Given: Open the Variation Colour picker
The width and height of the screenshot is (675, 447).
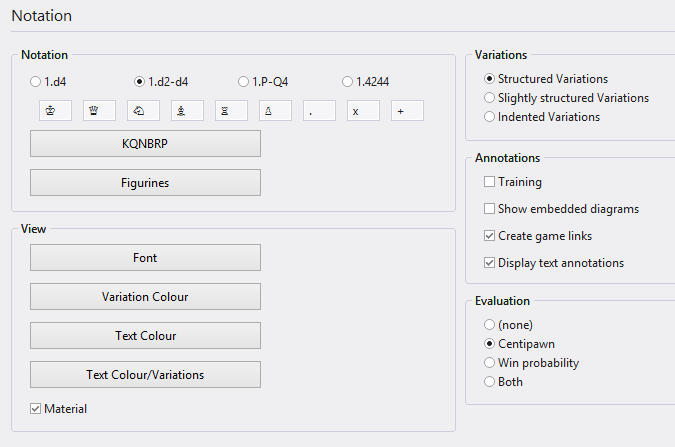Looking at the screenshot, I should (145, 297).
